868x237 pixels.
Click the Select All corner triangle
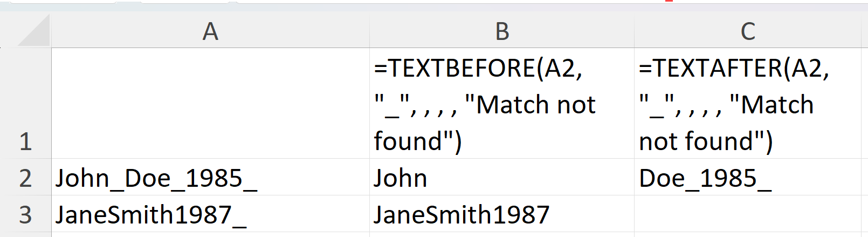pos(33,32)
